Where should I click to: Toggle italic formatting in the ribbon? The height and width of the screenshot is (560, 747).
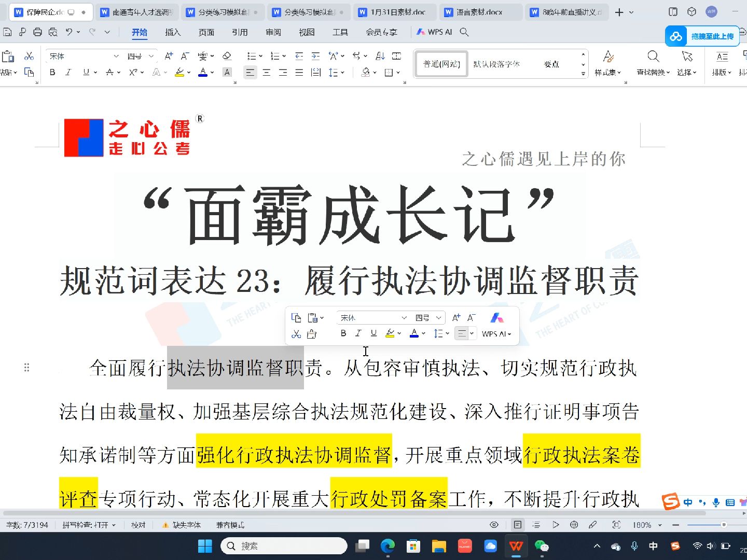click(x=68, y=72)
